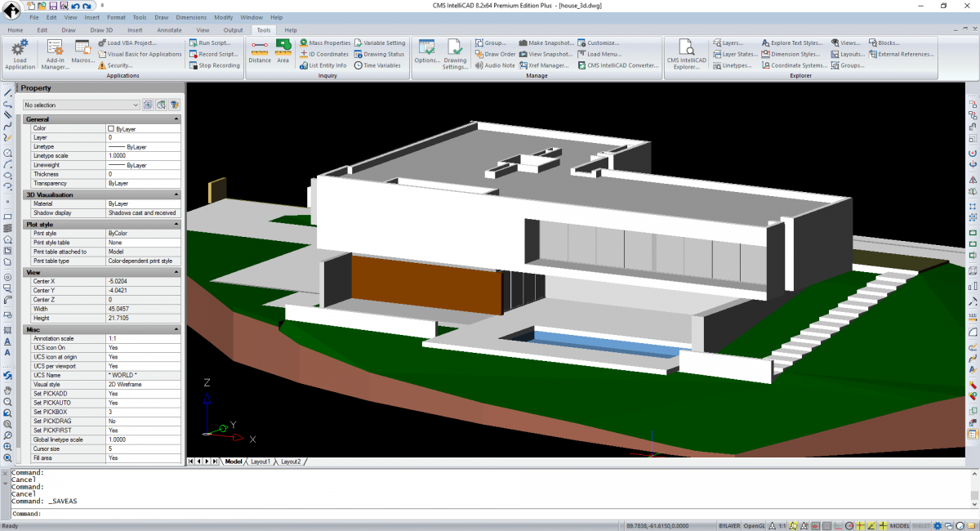980x531 pixels.
Task: Toggle MODEL space in the status bar
Action: 898,525
